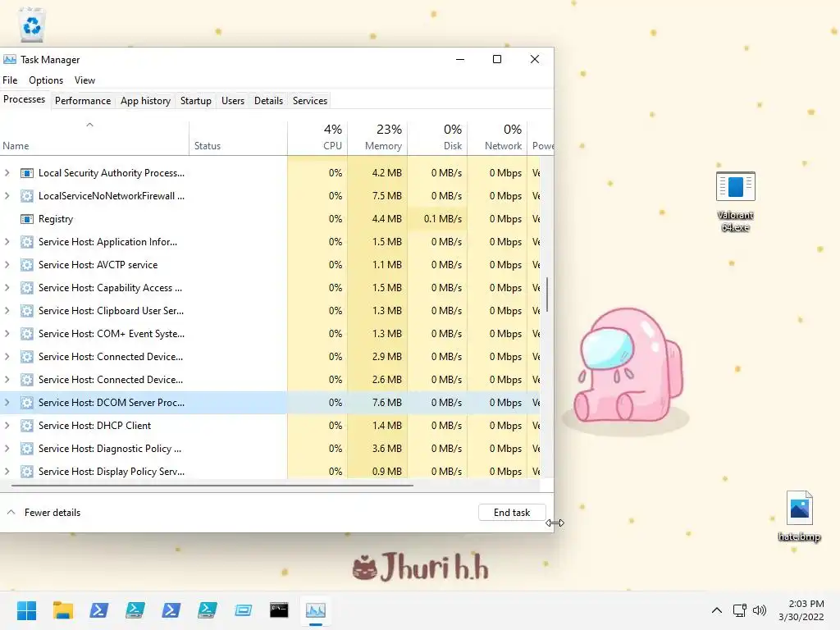Open the network status tray icon
The image size is (840, 630).
(740, 610)
